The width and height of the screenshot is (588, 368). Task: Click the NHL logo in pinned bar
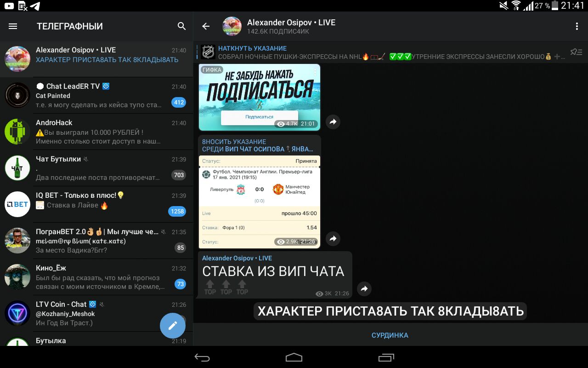tap(208, 52)
